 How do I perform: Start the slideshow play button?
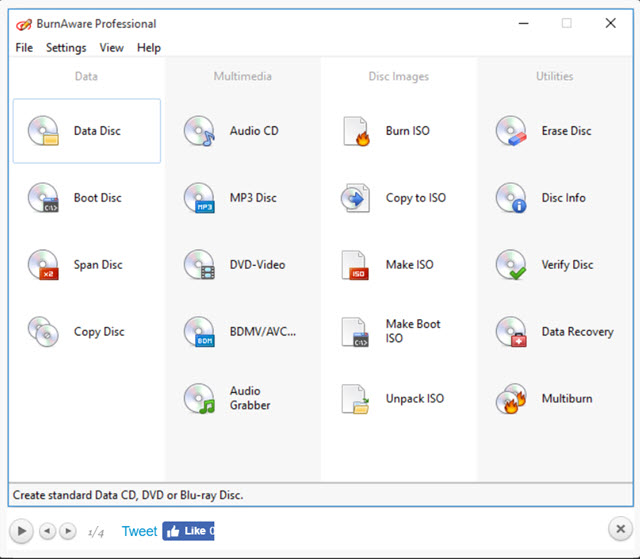tap(21, 531)
